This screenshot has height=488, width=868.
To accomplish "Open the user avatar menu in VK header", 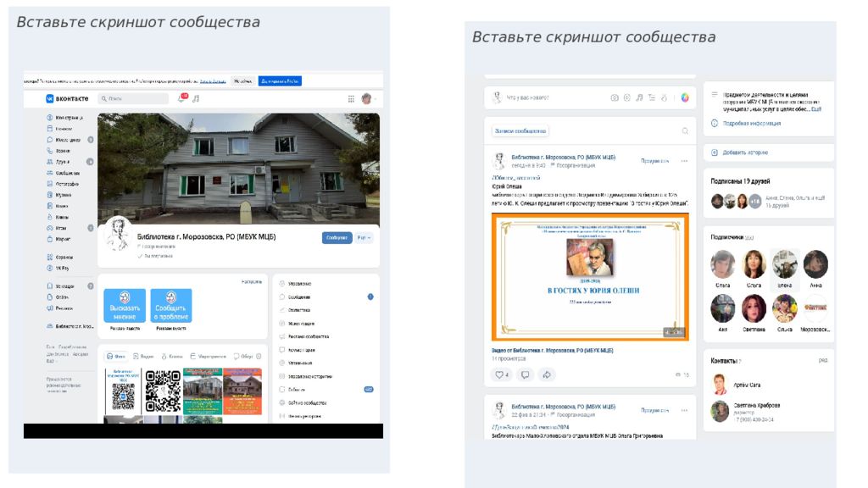I will tap(368, 98).
